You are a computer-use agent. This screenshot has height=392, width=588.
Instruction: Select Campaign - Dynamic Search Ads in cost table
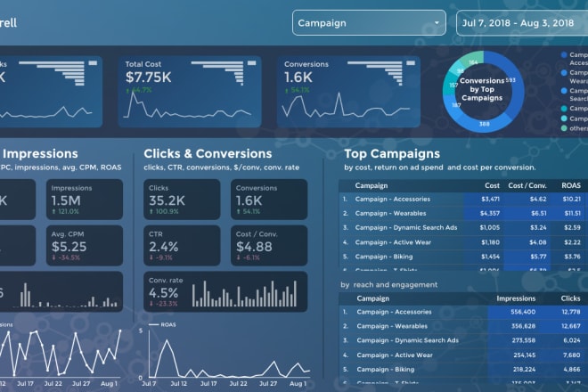pyautogui.click(x=406, y=227)
